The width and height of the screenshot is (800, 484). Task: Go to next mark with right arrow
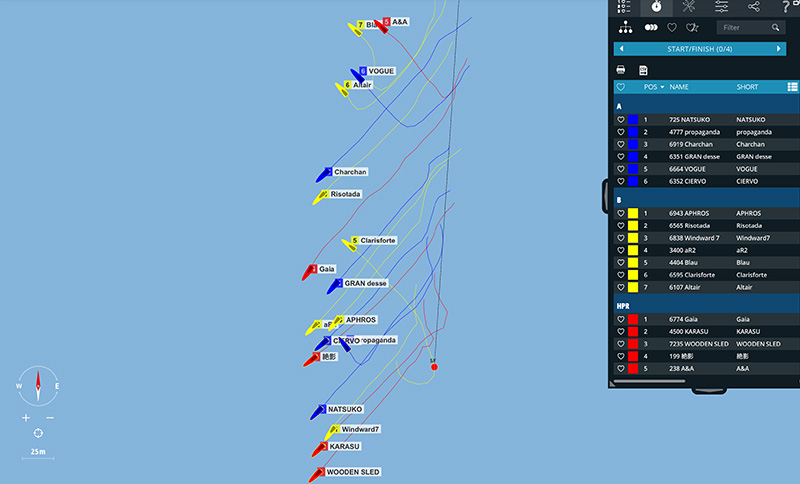pos(779,49)
